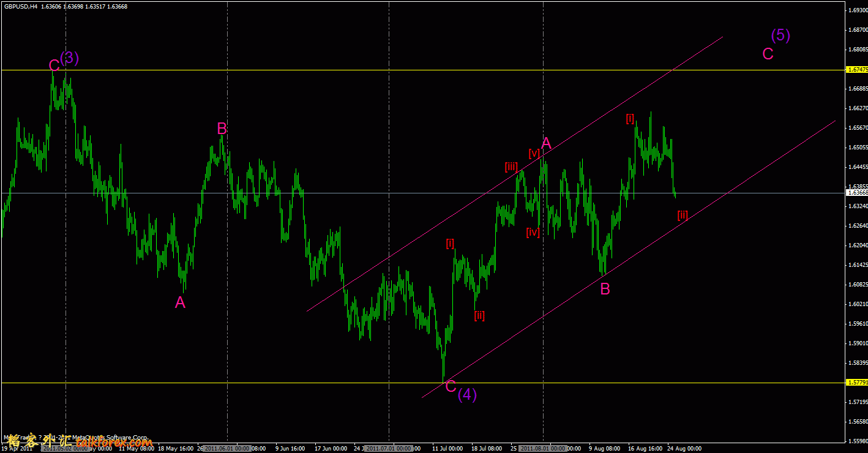Screen dimensions: 868x453
Task: Click the 9 Aug 08:00 date label
Action: 605,448
